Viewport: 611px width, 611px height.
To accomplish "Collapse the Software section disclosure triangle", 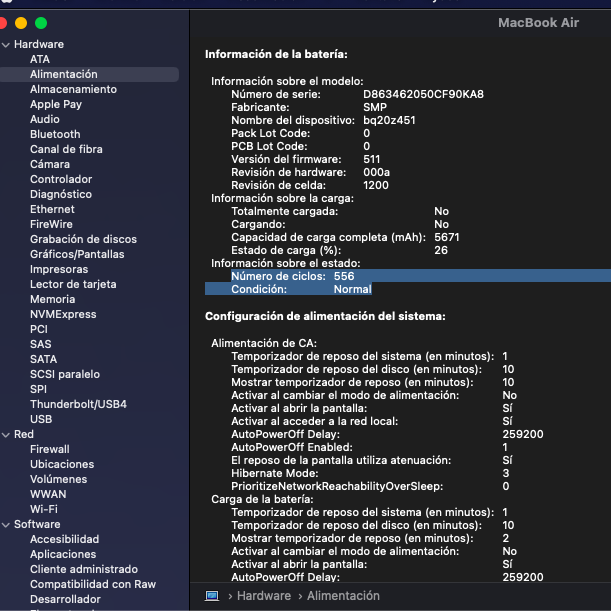I will (x=6, y=525).
